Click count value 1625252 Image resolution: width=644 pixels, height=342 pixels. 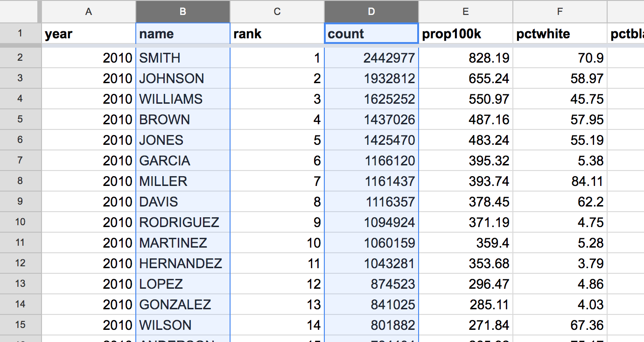tap(371, 99)
